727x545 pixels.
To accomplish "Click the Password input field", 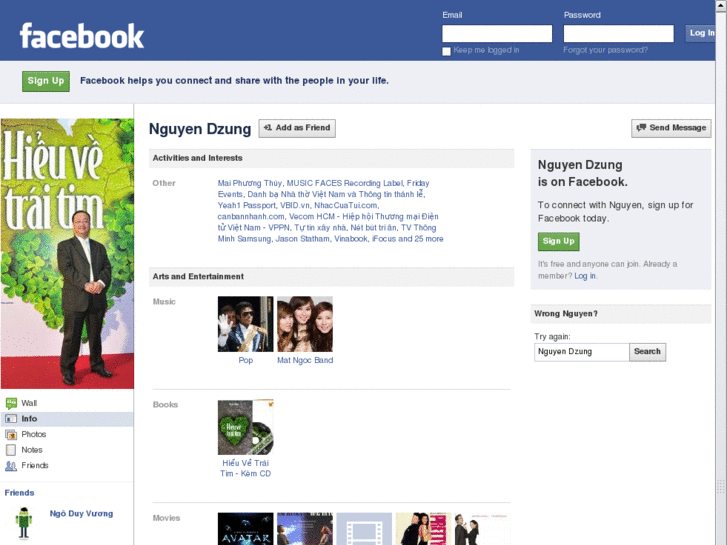I will click(619, 33).
